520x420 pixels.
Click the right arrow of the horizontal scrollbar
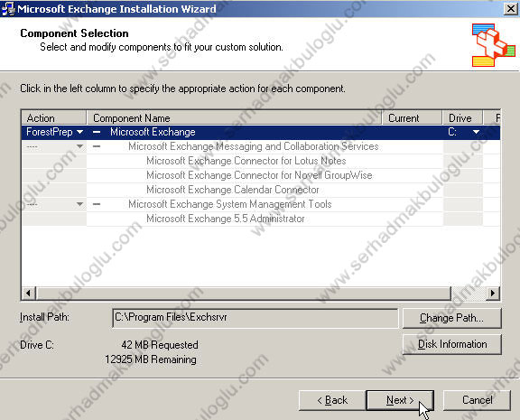493,294
